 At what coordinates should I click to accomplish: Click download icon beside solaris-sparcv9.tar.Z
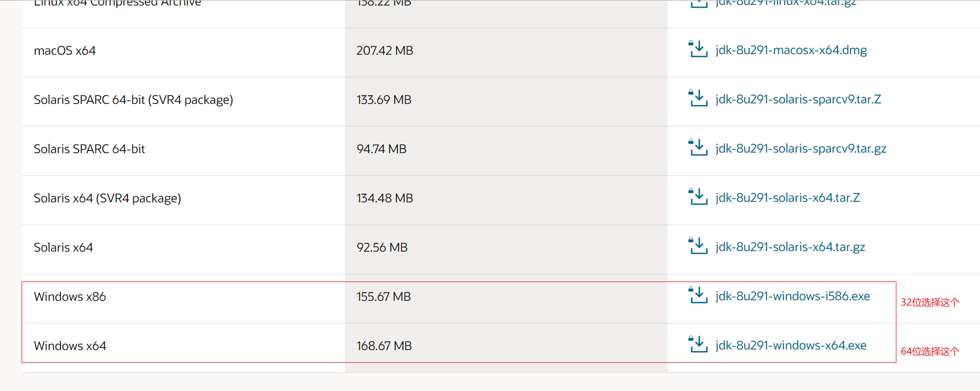698,98
